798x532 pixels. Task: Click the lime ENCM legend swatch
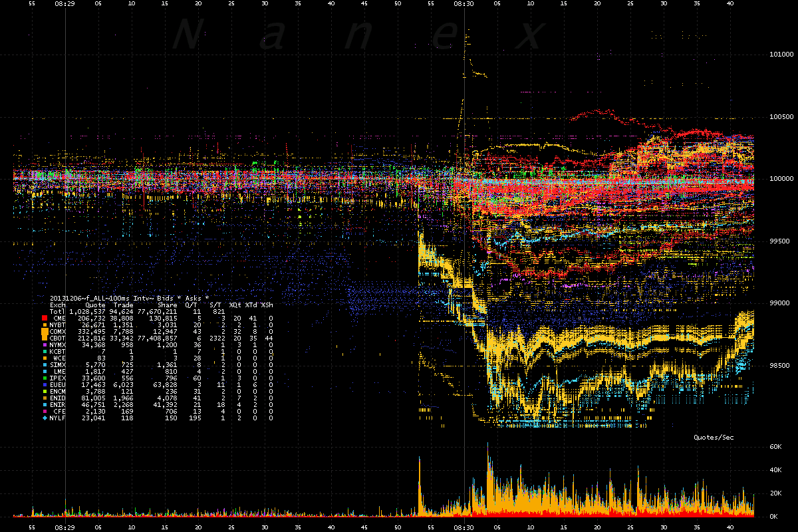[x=45, y=391]
